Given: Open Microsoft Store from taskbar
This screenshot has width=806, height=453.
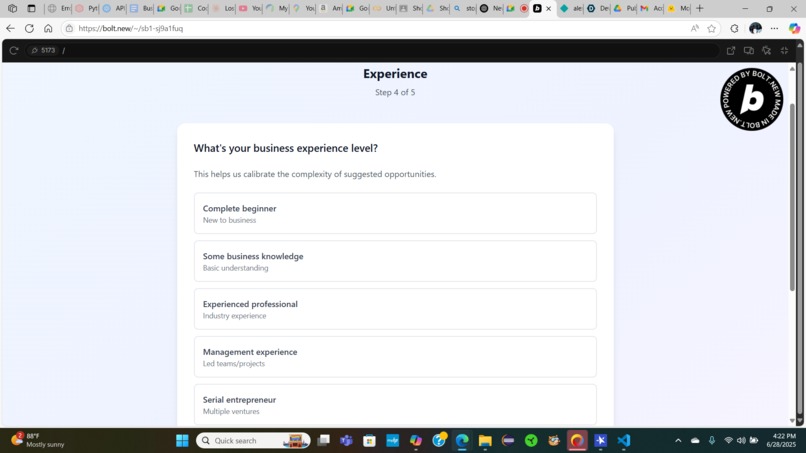Looking at the screenshot, I should tap(370, 441).
